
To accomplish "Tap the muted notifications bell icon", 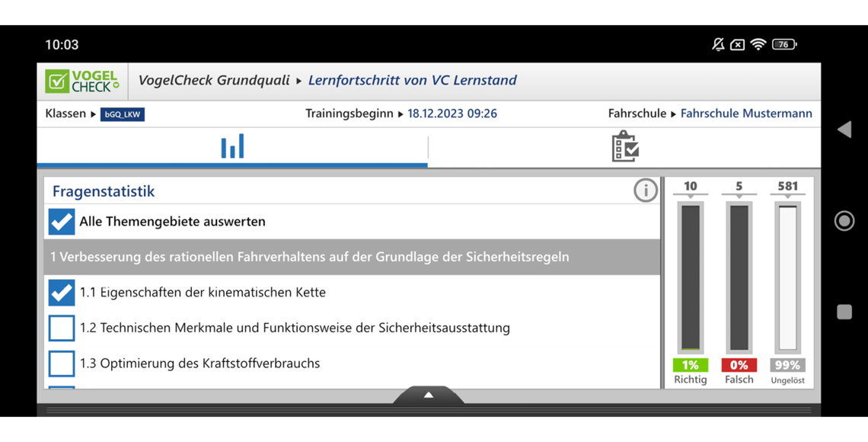I will pyautogui.click(x=718, y=44).
